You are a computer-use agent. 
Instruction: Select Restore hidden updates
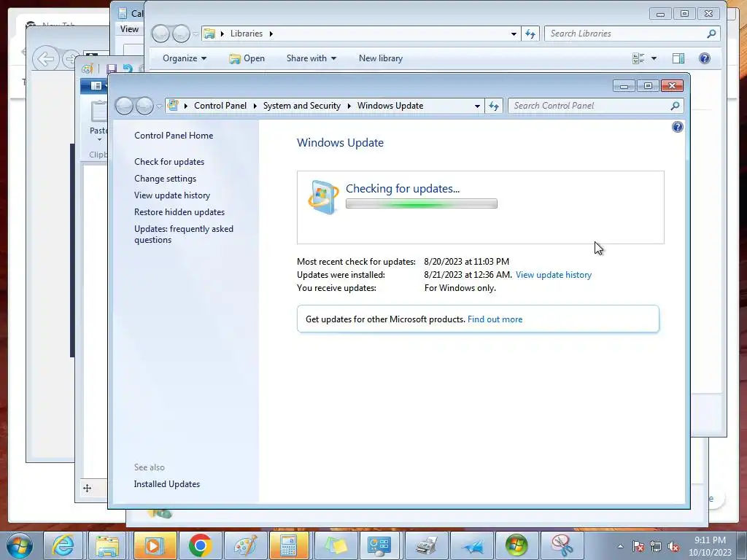(x=179, y=212)
